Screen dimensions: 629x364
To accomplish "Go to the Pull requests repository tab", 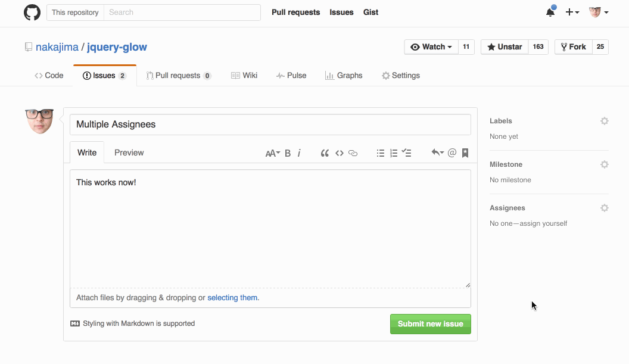I will point(179,76).
